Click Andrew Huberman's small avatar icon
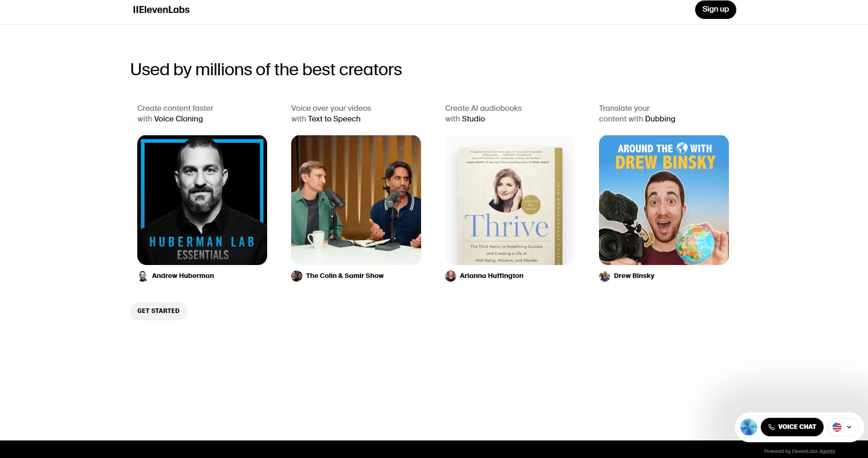Image resolution: width=868 pixels, height=458 pixels. pos(143,276)
